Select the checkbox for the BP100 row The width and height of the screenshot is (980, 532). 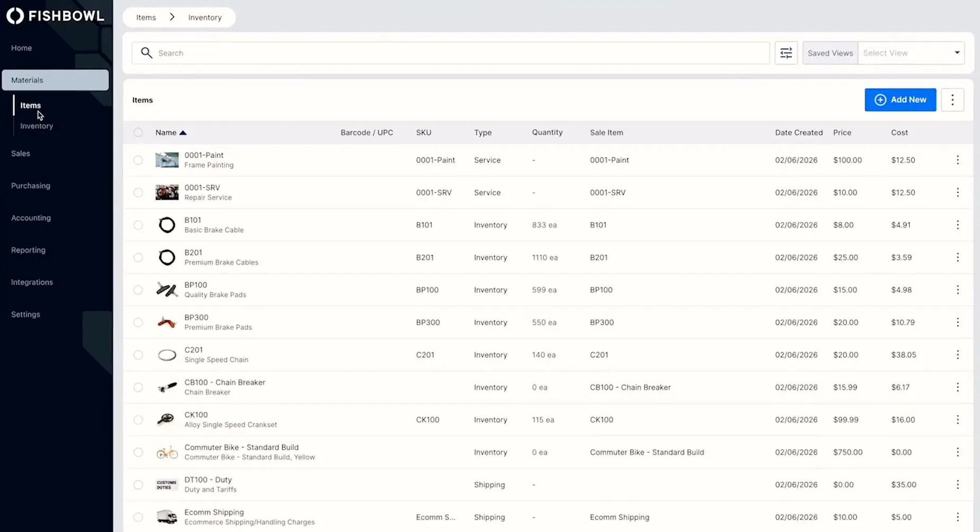tap(138, 290)
